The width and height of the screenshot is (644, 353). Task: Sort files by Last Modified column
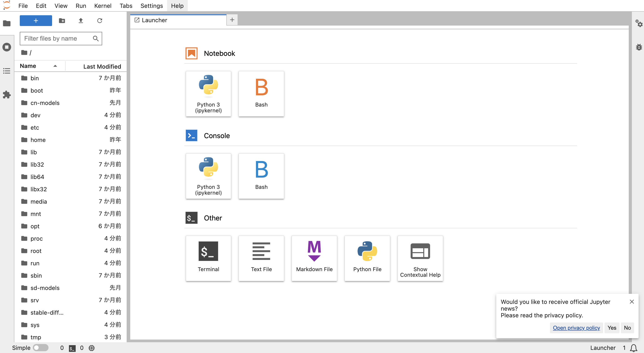96,66
